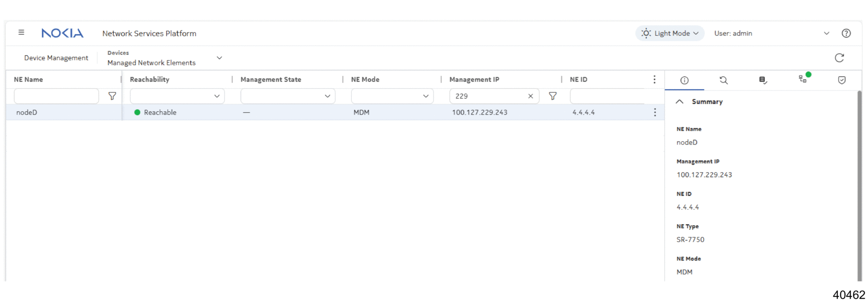The width and height of the screenshot is (868, 305).
Task: Expand the User admin dropdown
Action: [x=826, y=33]
